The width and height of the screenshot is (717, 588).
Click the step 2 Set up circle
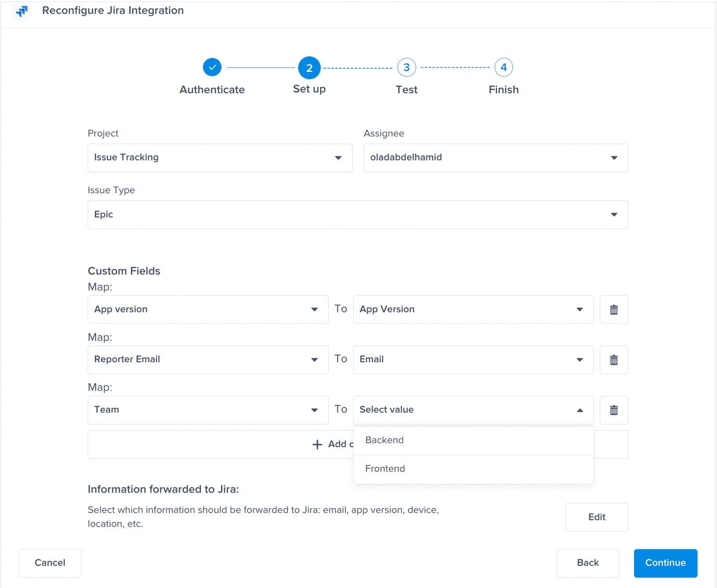(x=309, y=68)
